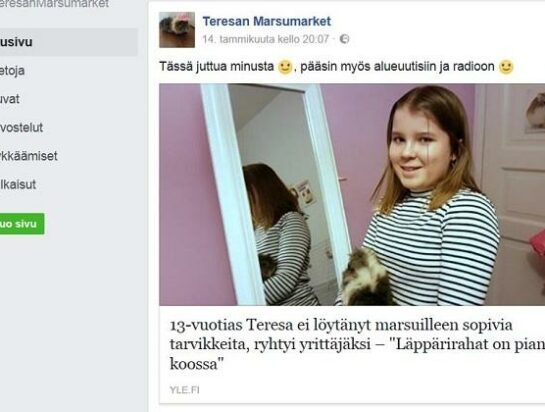
Task: Open the Teresan Marsumarket page name link
Action: coord(267,21)
